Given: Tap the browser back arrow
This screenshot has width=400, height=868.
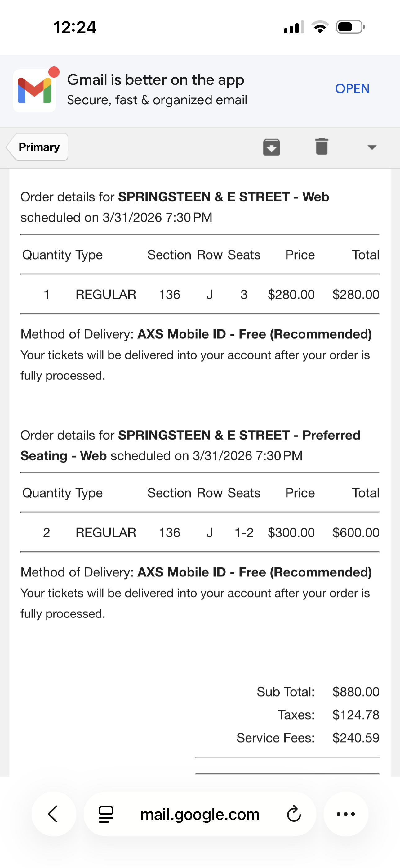Looking at the screenshot, I should pos(54,814).
